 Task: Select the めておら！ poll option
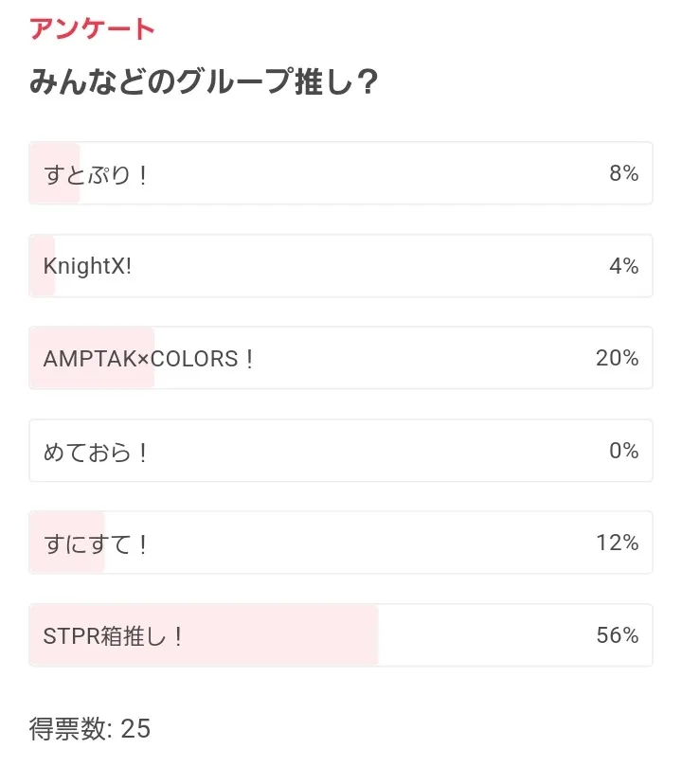341,451
